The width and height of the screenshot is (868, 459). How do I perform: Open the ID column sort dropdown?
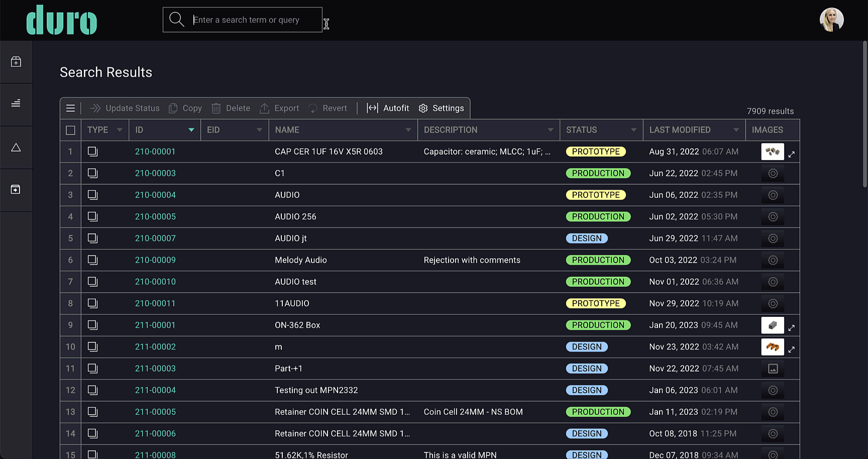pos(191,130)
